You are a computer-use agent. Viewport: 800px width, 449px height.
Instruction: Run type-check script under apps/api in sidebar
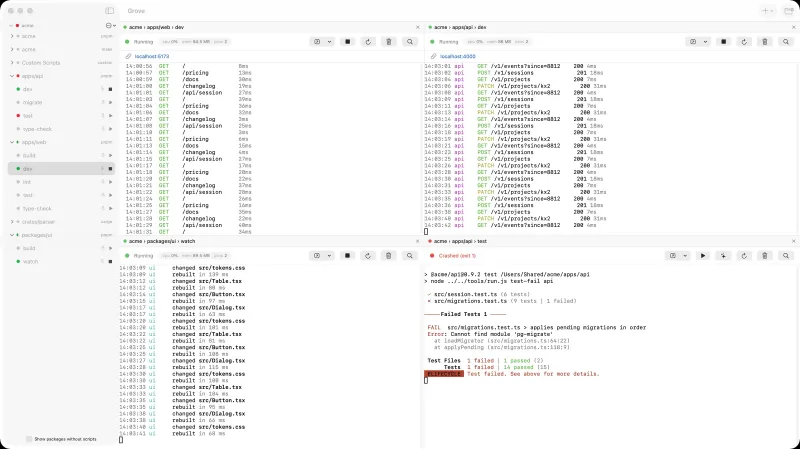[x=110, y=129]
